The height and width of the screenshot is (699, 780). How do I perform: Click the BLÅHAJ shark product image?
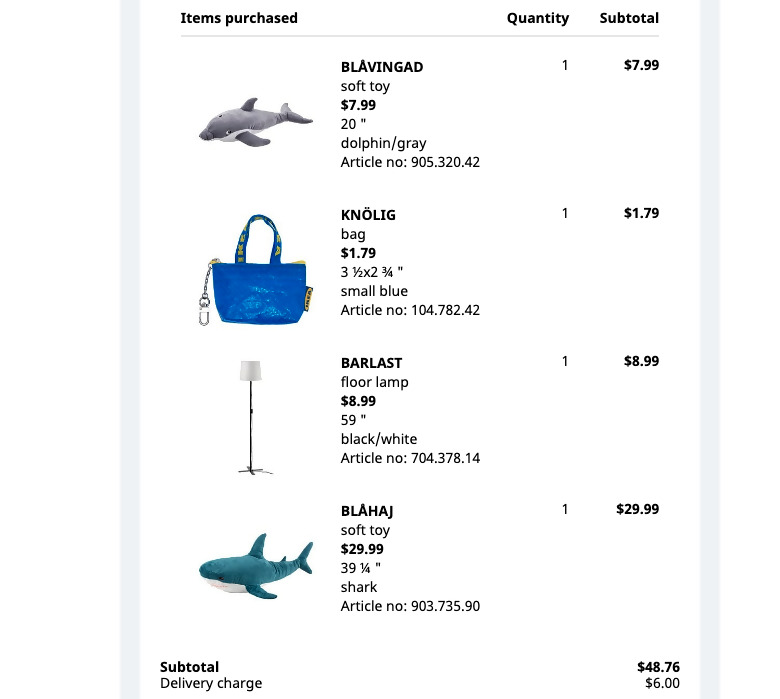pos(256,566)
